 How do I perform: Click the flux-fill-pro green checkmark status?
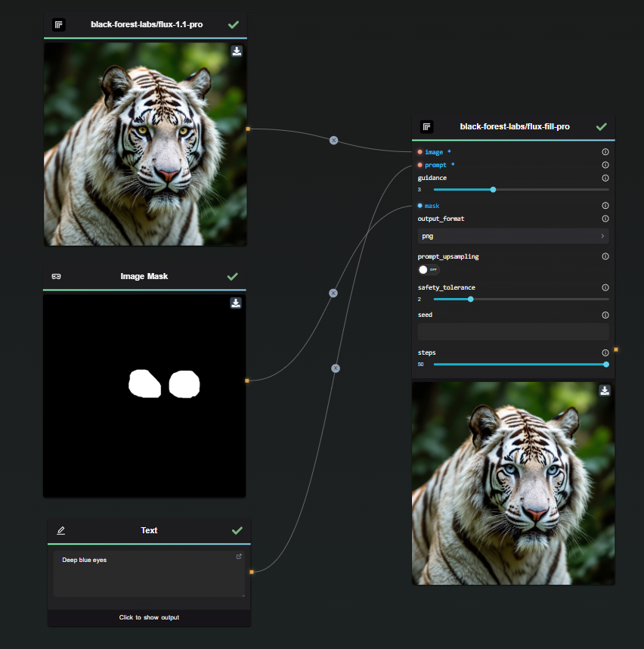tap(602, 126)
